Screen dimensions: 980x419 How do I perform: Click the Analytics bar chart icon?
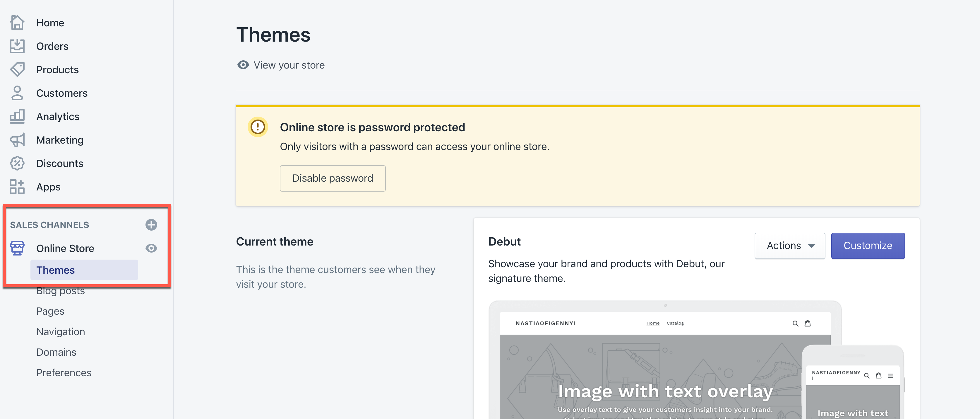point(17,116)
